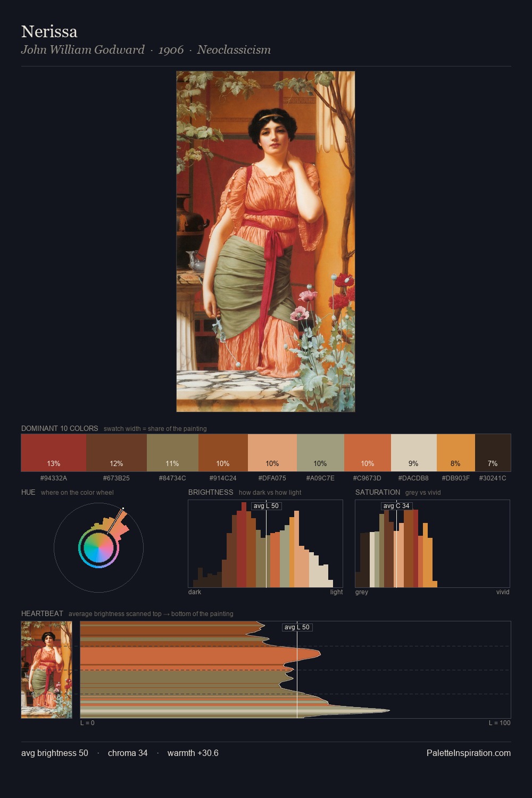Screen dimensions: 532x798
Task: Click the HEARTBEAT section heading
Action: pos(42,613)
